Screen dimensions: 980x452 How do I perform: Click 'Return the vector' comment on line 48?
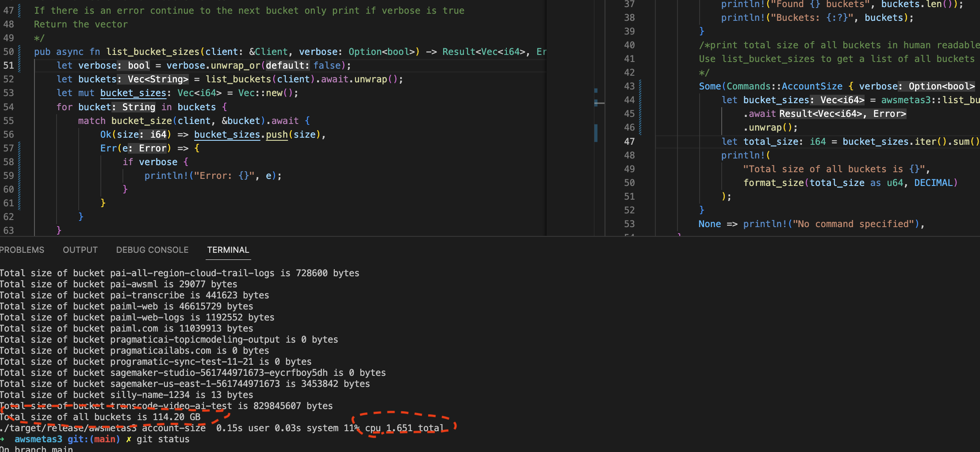click(x=81, y=24)
